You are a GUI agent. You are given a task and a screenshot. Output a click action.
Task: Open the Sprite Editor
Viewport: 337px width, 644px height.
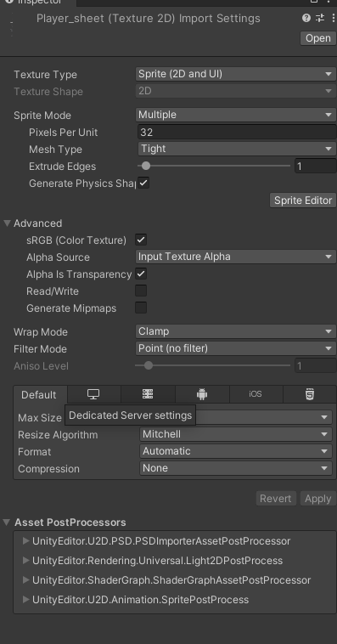coord(303,201)
